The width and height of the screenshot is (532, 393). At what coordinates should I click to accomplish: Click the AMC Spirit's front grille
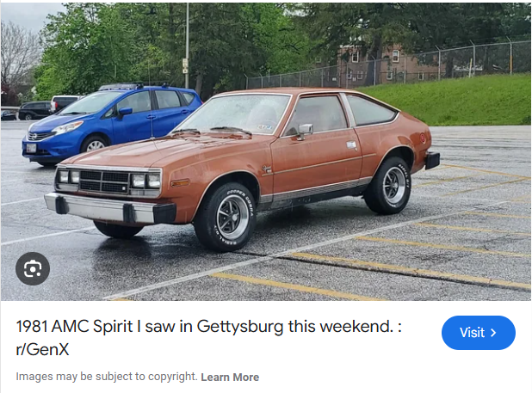pos(104,181)
